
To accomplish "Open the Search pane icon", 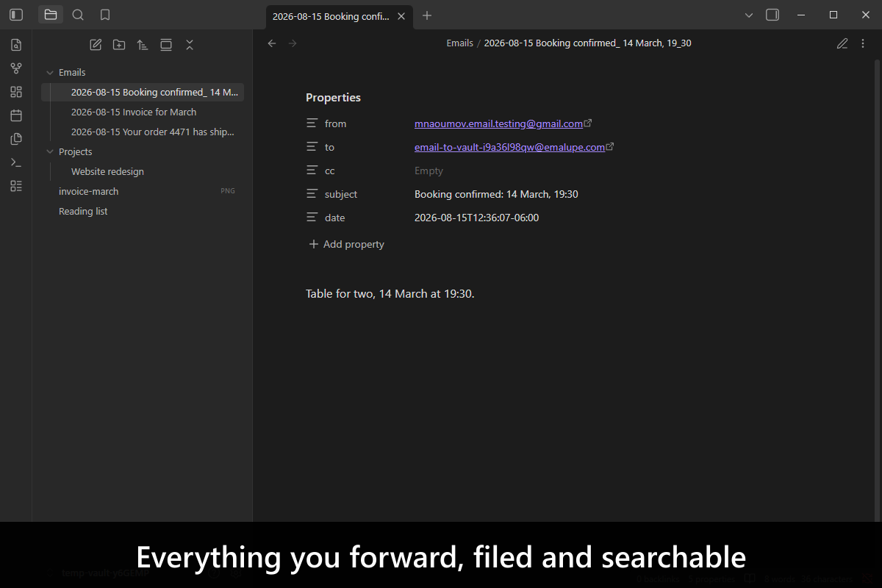I will click(78, 15).
